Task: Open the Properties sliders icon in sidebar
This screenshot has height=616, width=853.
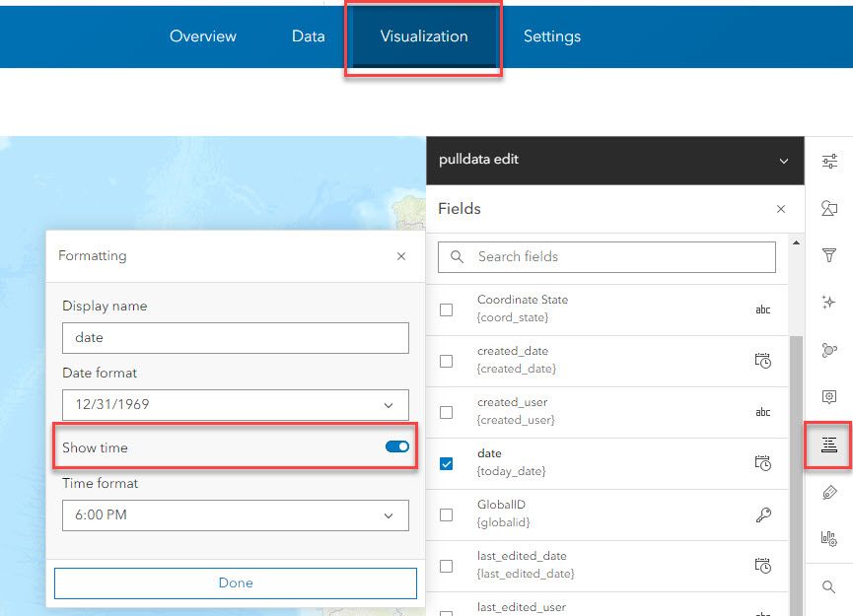Action: pyautogui.click(x=829, y=162)
